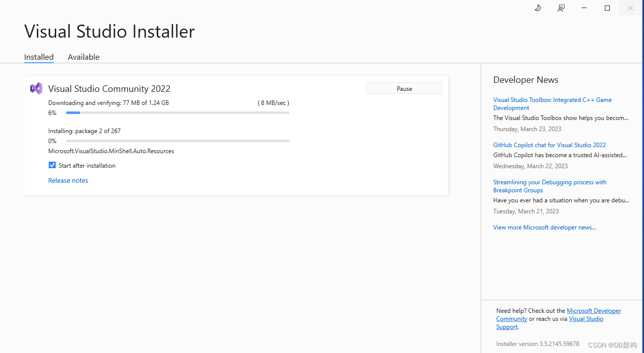Click The Visual Studio Toolbox show description
Viewport: 644px width, 353px height.
coord(561,118)
